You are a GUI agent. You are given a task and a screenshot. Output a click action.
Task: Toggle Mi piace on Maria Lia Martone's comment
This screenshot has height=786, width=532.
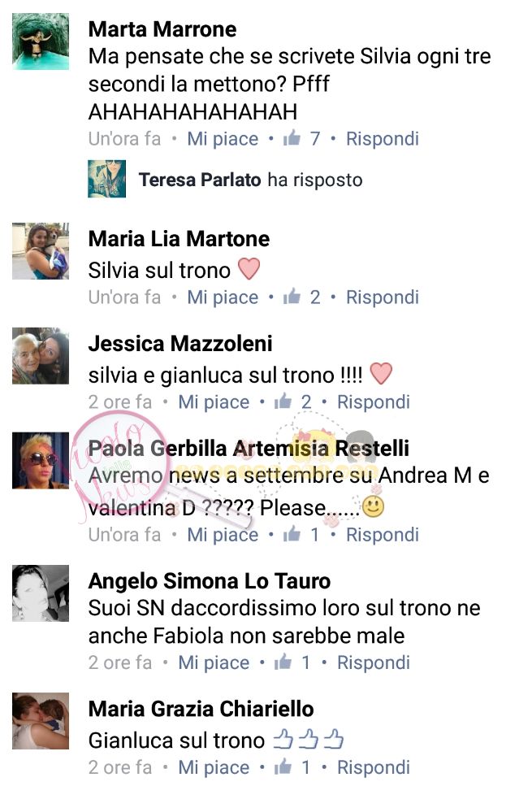(223, 297)
